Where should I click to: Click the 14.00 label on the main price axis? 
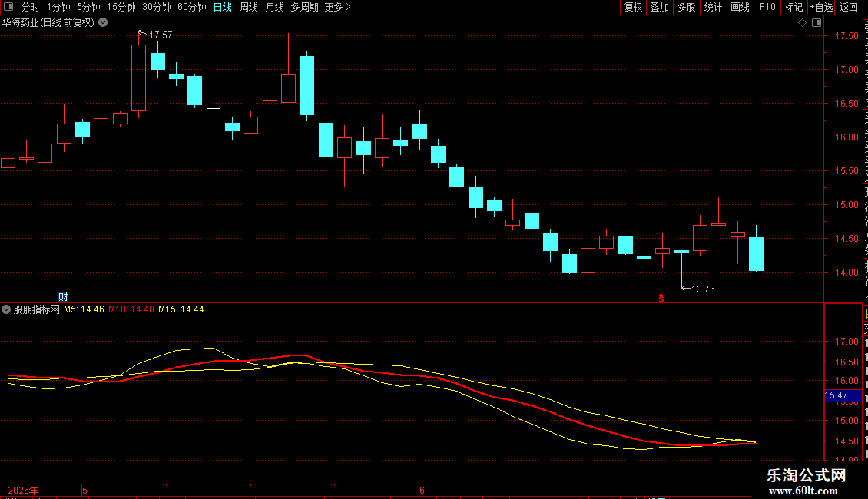[x=847, y=273]
